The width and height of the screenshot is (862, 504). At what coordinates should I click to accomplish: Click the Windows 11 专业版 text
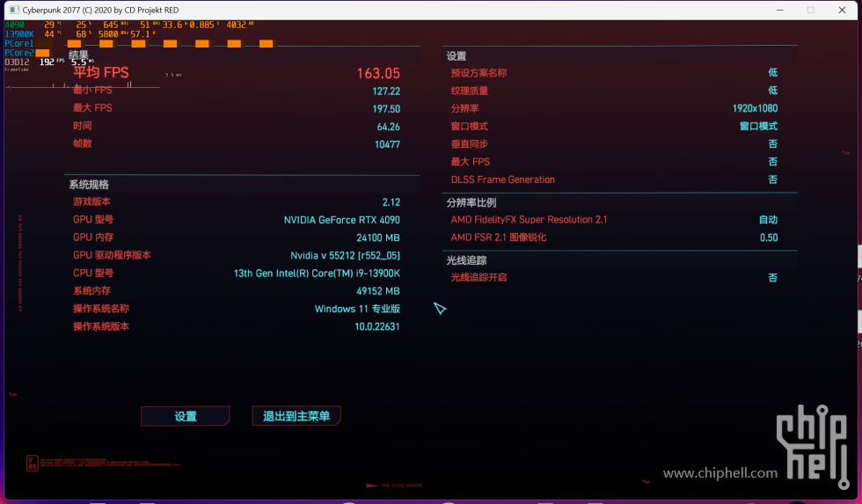point(357,309)
